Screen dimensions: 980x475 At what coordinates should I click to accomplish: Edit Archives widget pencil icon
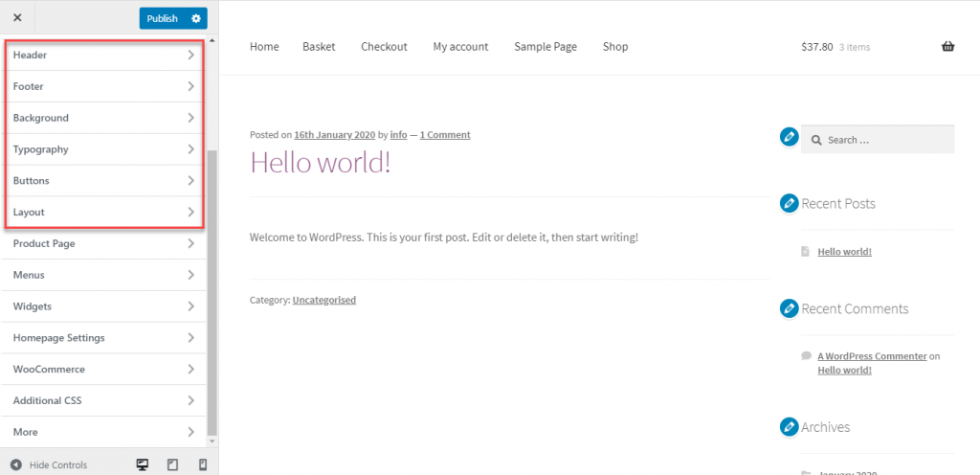click(790, 427)
